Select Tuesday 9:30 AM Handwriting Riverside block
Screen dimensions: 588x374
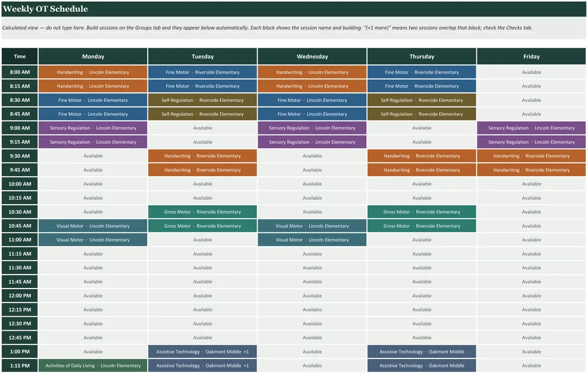(x=203, y=156)
